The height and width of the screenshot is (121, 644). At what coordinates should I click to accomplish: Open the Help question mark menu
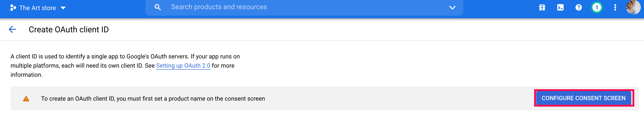[x=578, y=8]
